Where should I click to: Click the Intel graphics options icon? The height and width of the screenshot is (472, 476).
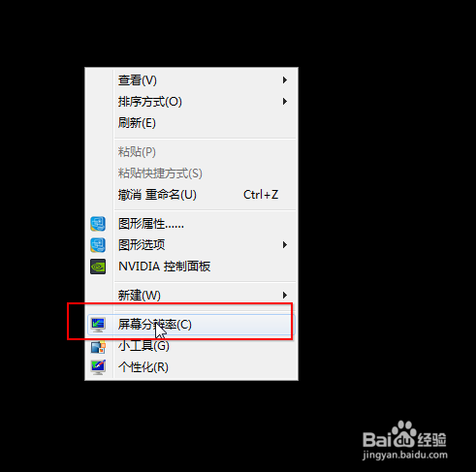pos(98,245)
